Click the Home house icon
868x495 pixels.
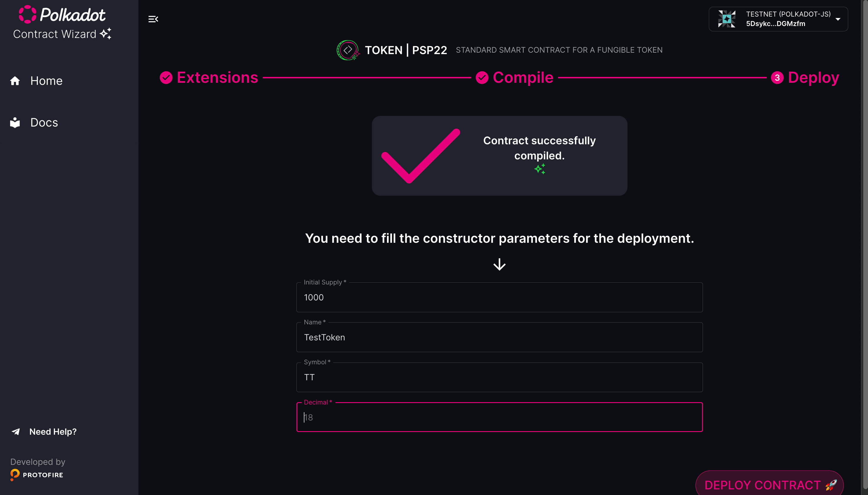15,81
